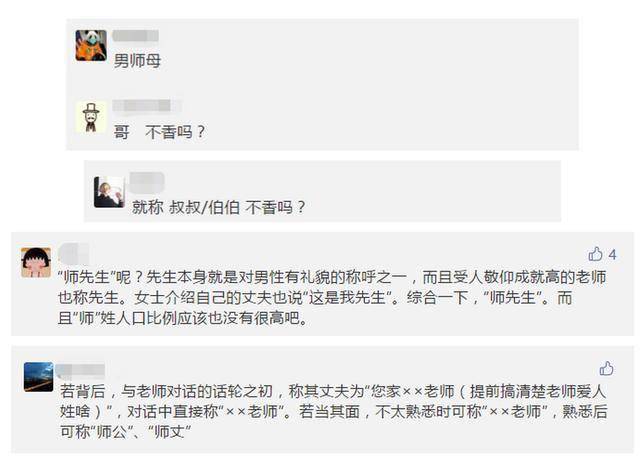Like the "师先生" comment with thumbs-up

tap(596, 254)
